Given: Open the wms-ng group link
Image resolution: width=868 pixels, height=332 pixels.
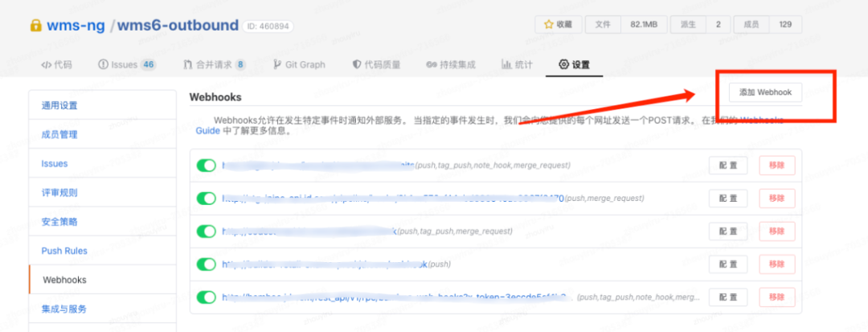Looking at the screenshot, I should (x=76, y=26).
